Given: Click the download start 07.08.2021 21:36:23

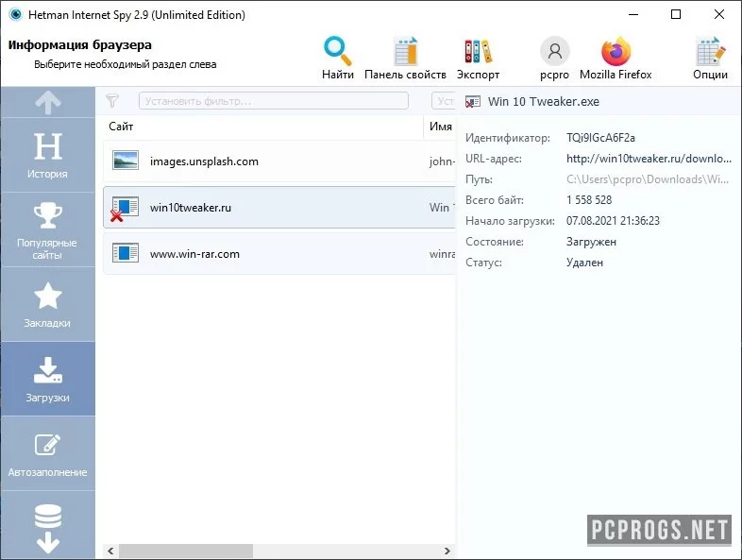Looking at the screenshot, I should [613, 221].
